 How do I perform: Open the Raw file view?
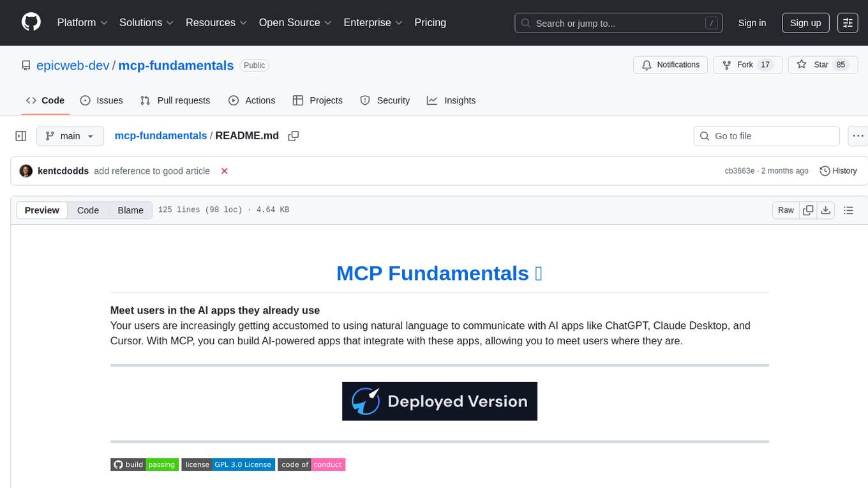click(x=786, y=210)
